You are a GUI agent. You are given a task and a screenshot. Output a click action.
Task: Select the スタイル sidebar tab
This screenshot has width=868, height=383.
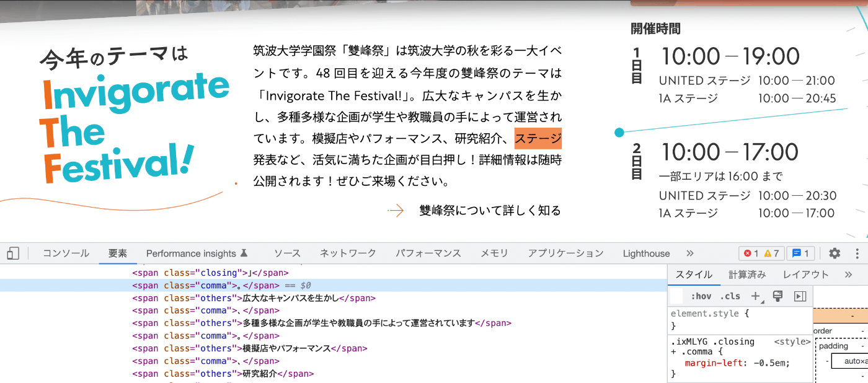tap(694, 275)
